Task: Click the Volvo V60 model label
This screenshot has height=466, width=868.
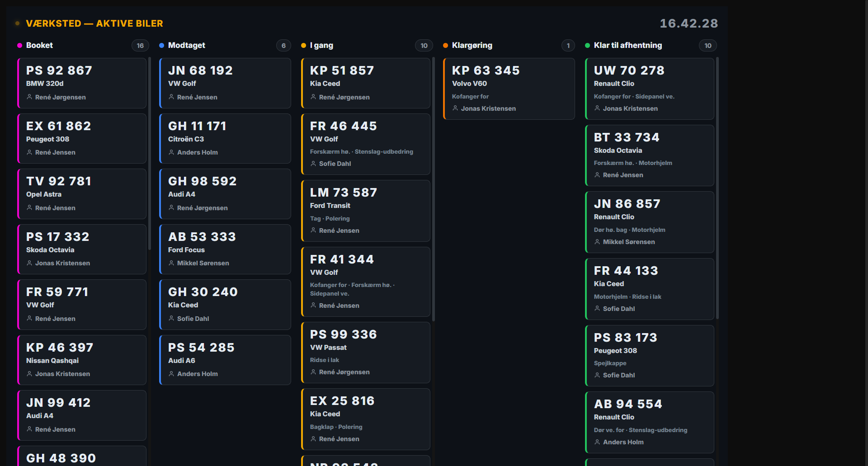Action: [469, 84]
